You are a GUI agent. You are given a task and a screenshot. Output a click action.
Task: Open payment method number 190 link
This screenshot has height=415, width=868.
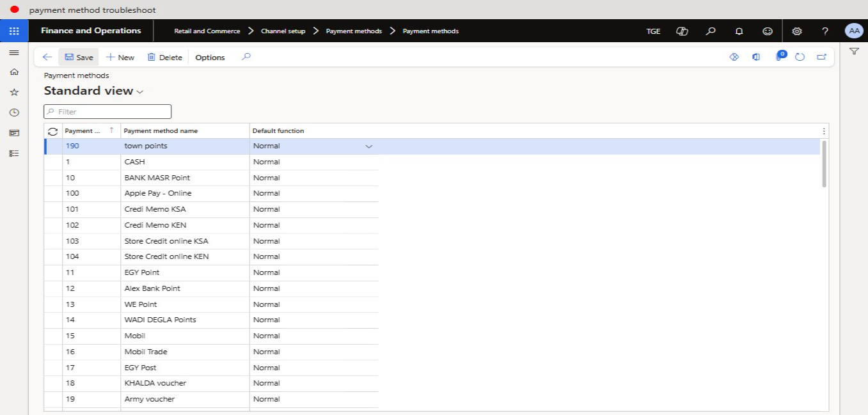[x=72, y=146]
